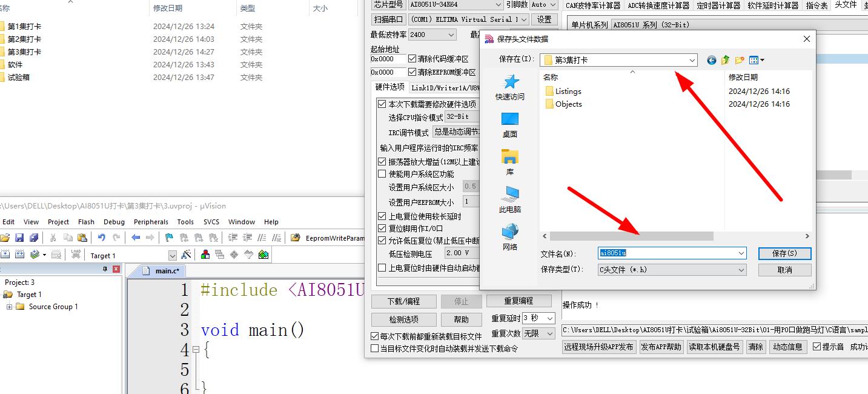This screenshot has height=394, width=868.
Task: Toggle 清除EEPROM缓冲区 checkbox
Action: click(x=412, y=72)
